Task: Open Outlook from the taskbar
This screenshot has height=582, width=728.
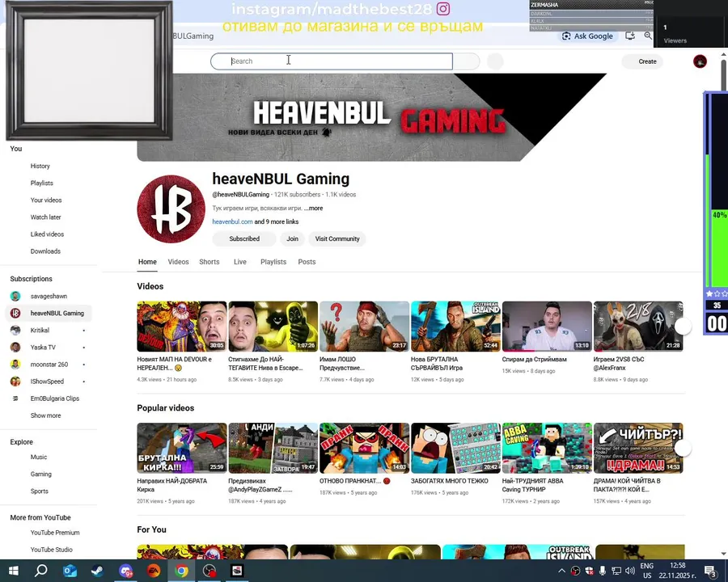Action: tap(70, 571)
